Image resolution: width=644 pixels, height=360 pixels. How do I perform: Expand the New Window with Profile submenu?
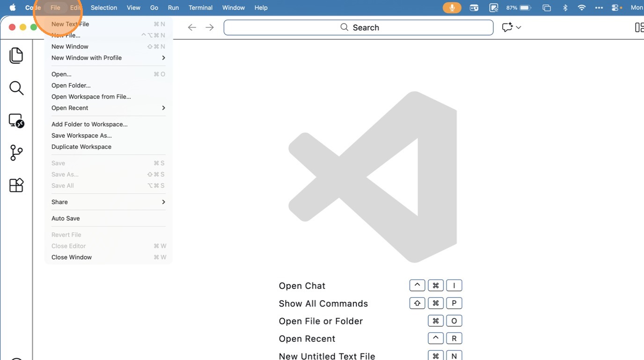[109, 58]
